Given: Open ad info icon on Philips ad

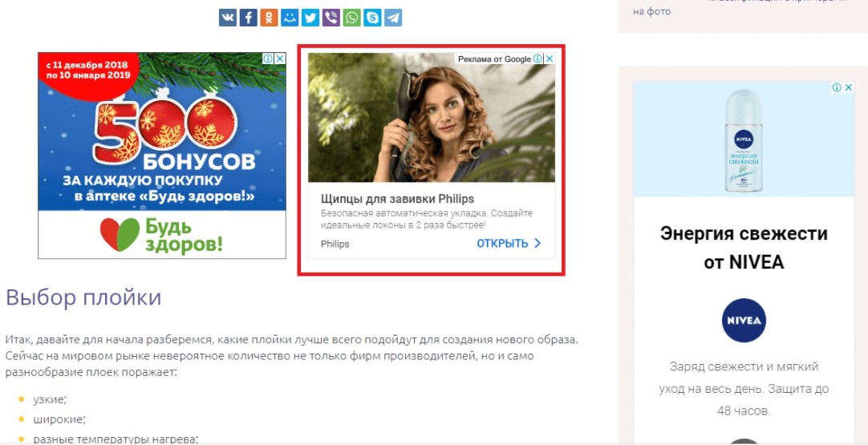Looking at the screenshot, I should (537, 59).
